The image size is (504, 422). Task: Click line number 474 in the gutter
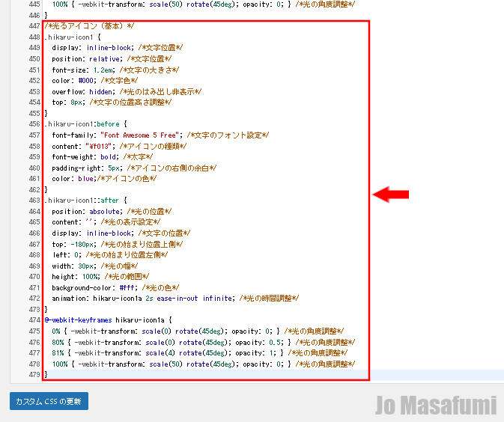click(34, 320)
